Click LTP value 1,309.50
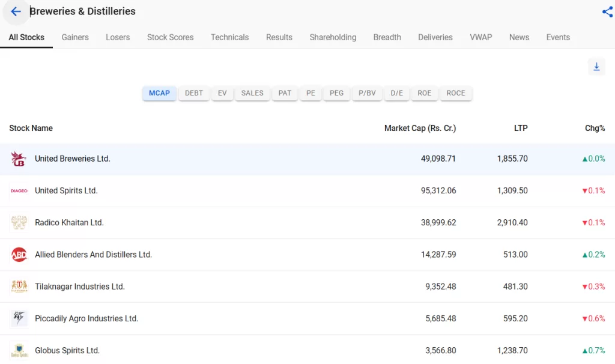This screenshot has width=615, height=364. point(512,190)
